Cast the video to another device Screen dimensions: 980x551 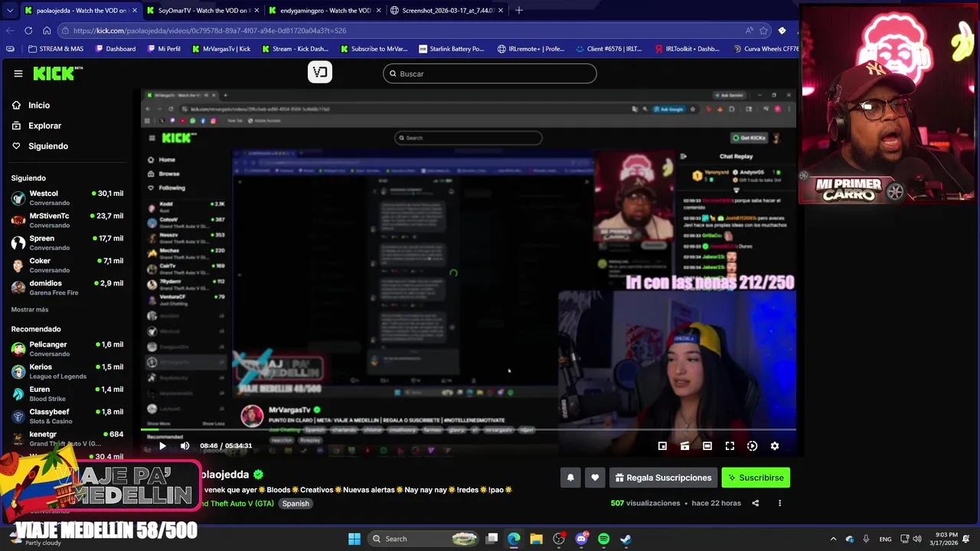click(685, 445)
